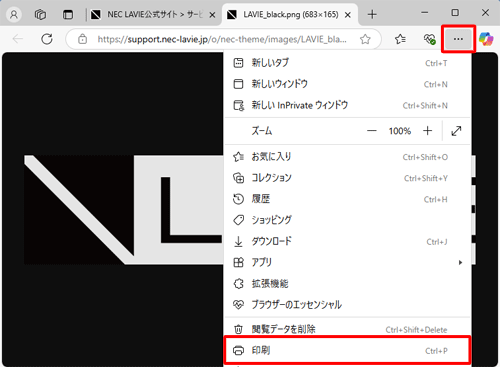The width and height of the screenshot is (500, 367).
Task: Choose 新しいウィンドウ from the menu
Action: (x=348, y=84)
